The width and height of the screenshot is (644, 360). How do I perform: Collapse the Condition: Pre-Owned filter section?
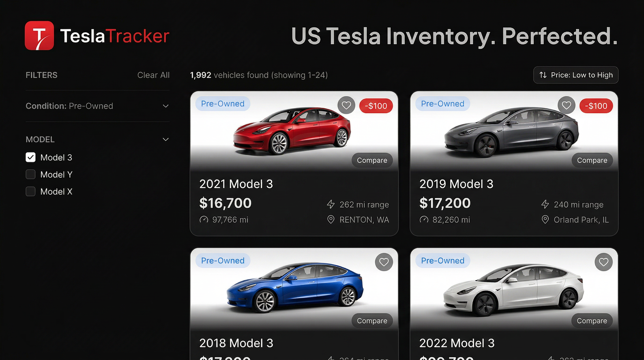(166, 106)
